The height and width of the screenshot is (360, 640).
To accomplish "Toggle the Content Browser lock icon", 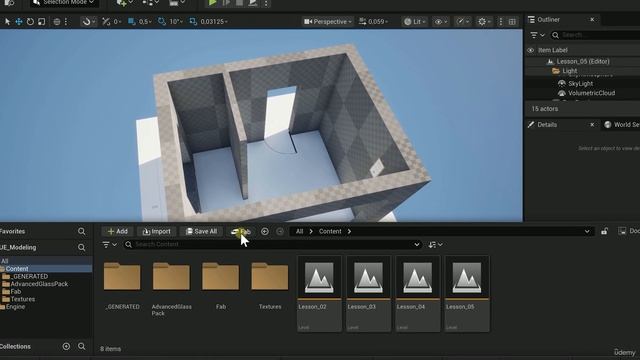I will (604, 231).
